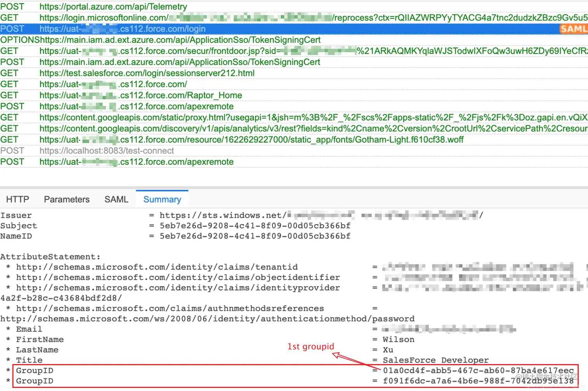
Task: Click the FirstName value Wilson
Action: tap(399, 339)
